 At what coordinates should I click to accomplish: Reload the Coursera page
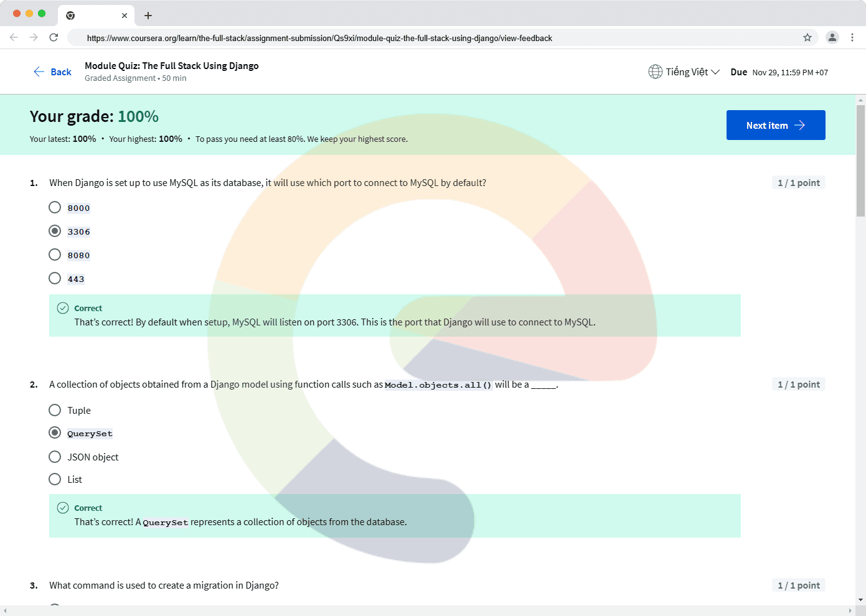(x=54, y=37)
